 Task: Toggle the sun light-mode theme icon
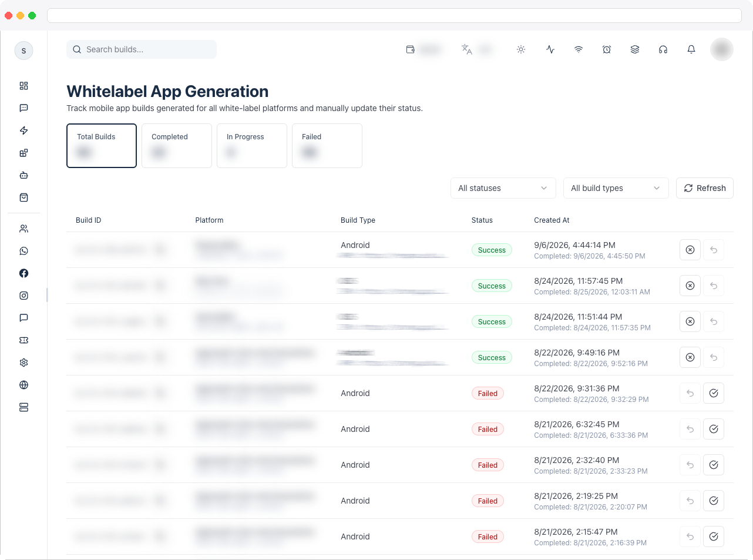click(521, 49)
